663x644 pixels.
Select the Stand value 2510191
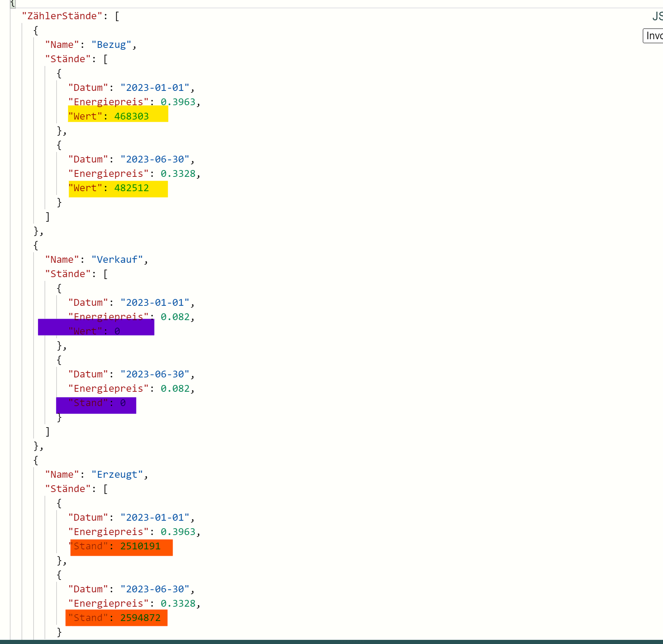coord(140,546)
